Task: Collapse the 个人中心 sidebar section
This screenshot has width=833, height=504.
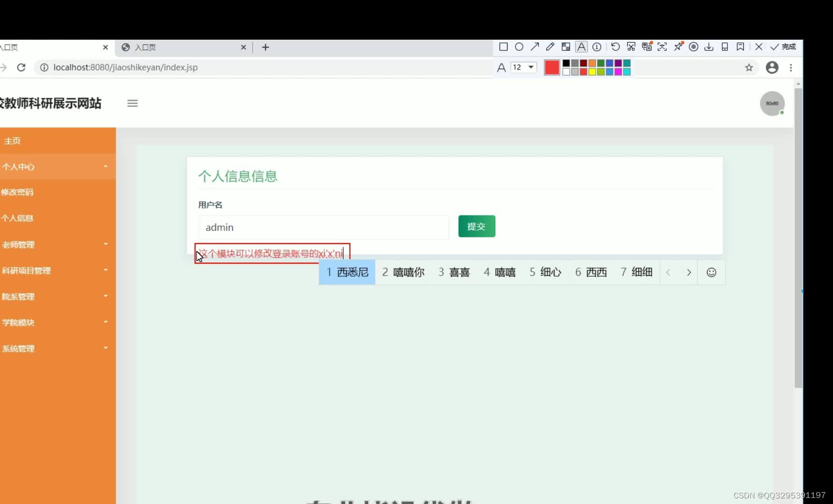Action: [x=58, y=167]
